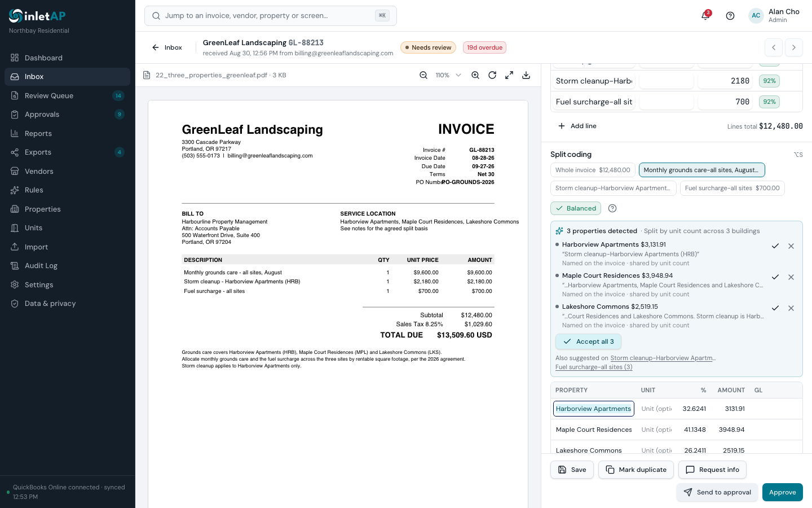Go to the next invoice arrow
The width and height of the screenshot is (812, 508).
pos(793,47)
